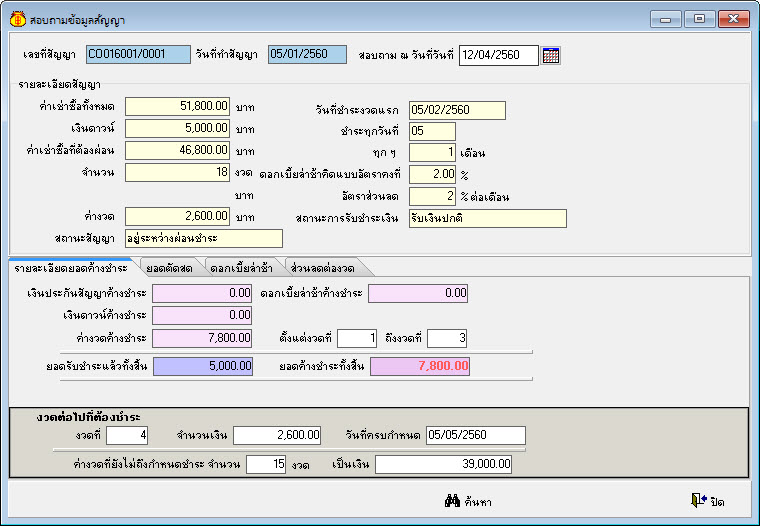Image resolution: width=760 pixels, height=526 pixels.
Task: Click the heading งวดต่อไปที่ต้องชำระ
Action: [x=88, y=417]
